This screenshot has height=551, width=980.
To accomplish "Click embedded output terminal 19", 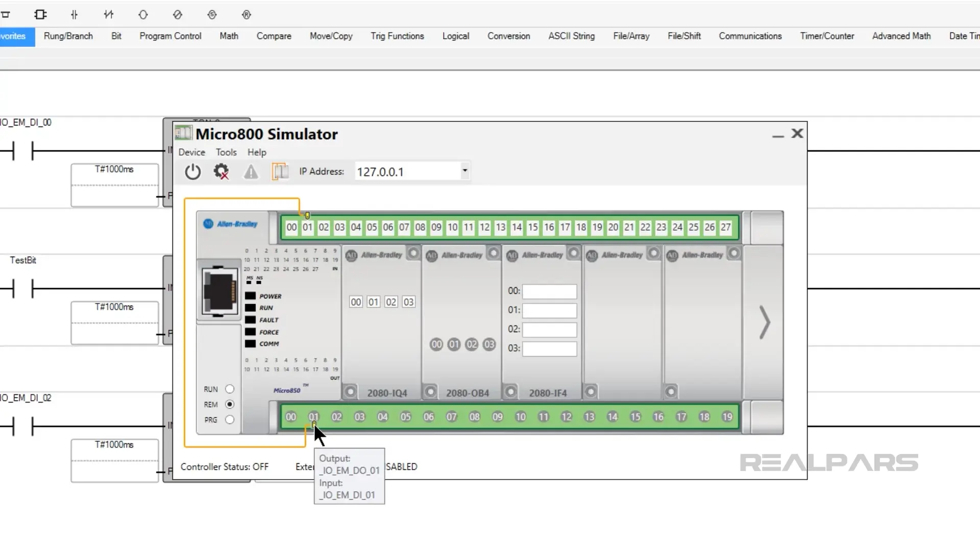I will pyautogui.click(x=727, y=416).
